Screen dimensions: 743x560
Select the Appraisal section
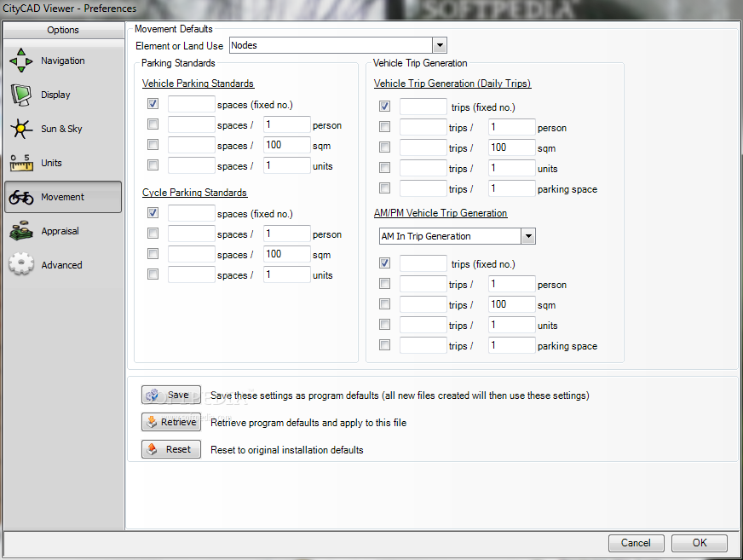pyautogui.click(x=62, y=231)
